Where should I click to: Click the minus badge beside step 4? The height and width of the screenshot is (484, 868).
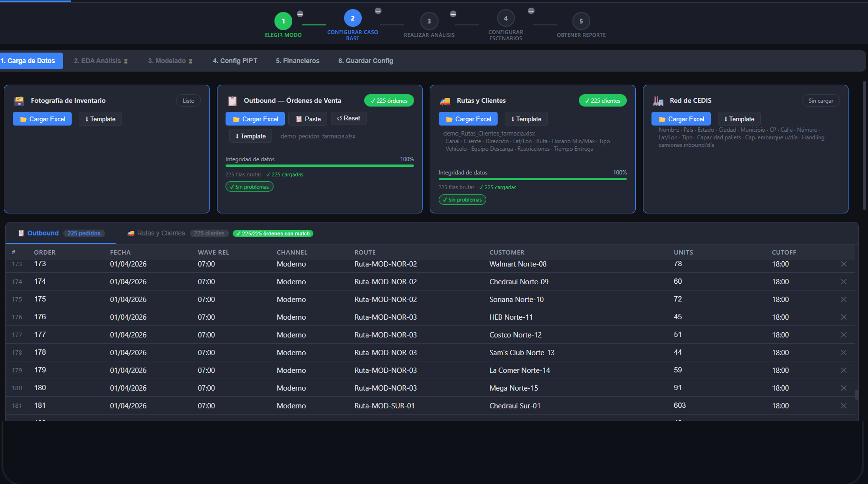click(x=531, y=11)
